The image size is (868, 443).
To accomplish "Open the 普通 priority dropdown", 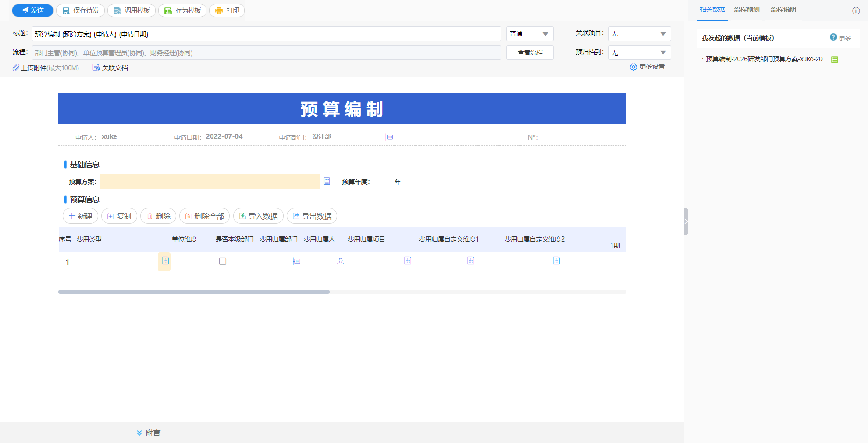I will tap(530, 34).
